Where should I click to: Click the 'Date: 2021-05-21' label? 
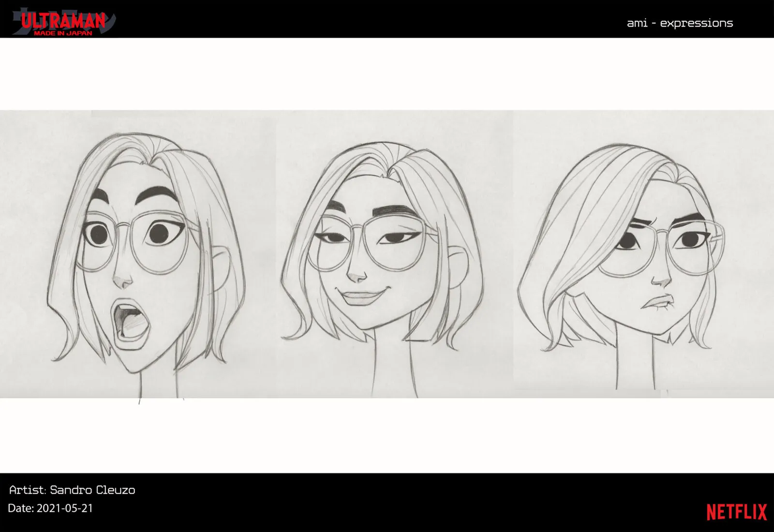click(x=50, y=508)
